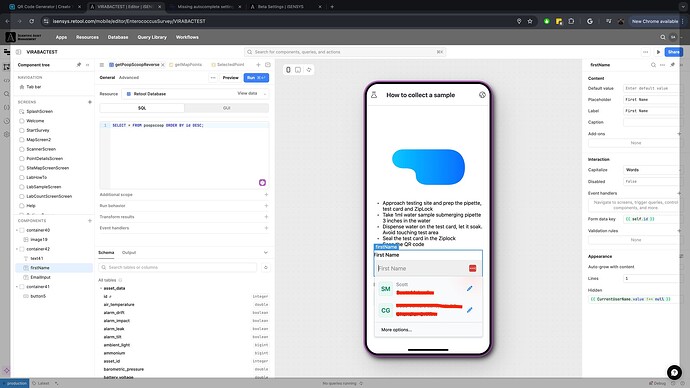Open the General query tab
Viewport: 690px width, 388px height.
(107, 77)
